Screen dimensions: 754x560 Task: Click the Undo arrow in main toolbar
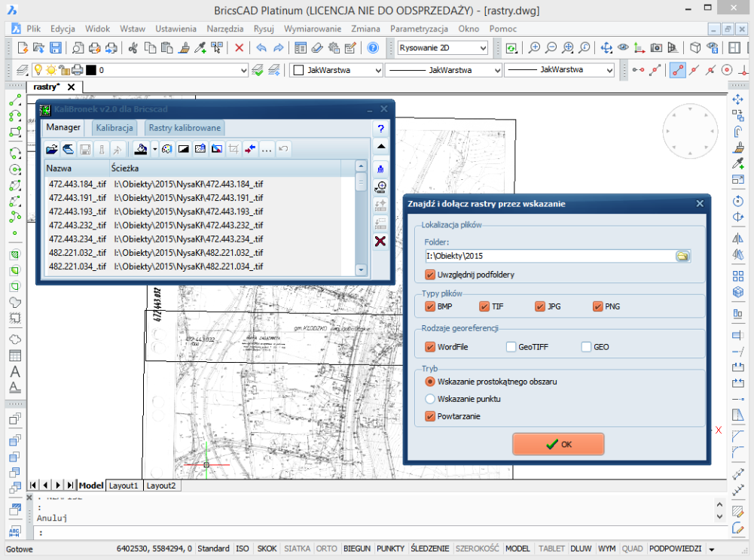click(261, 47)
